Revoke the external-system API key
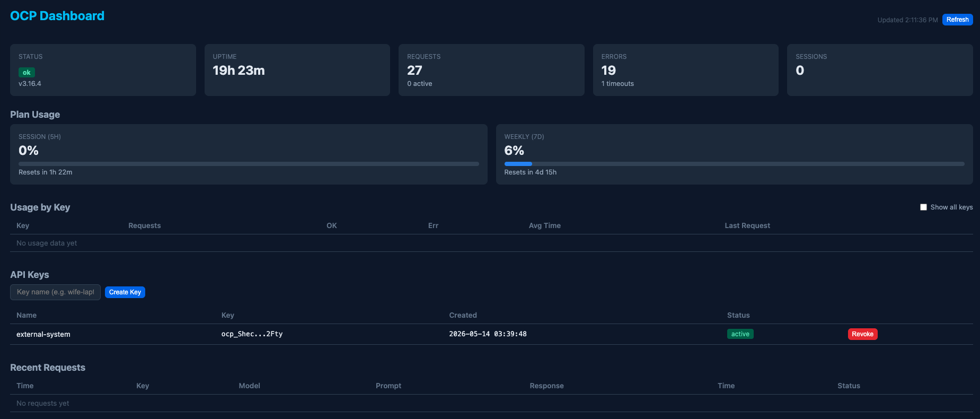 click(x=862, y=334)
